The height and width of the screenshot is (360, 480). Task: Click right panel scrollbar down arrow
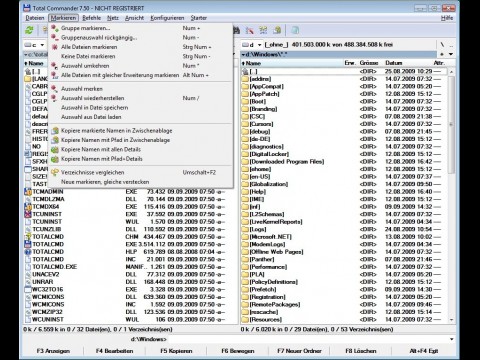pos(451,320)
